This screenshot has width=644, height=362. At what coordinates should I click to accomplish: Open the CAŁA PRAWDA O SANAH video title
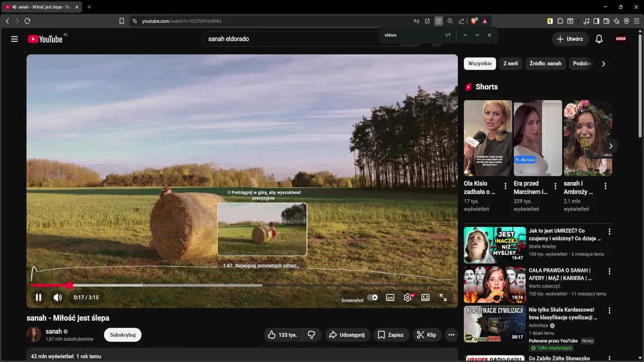[560, 274]
